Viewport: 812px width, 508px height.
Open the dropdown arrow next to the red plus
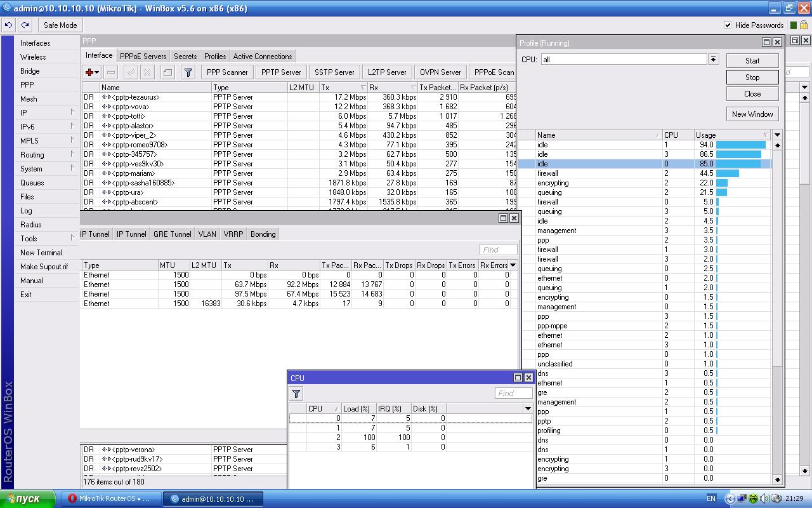(x=96, y=72)
